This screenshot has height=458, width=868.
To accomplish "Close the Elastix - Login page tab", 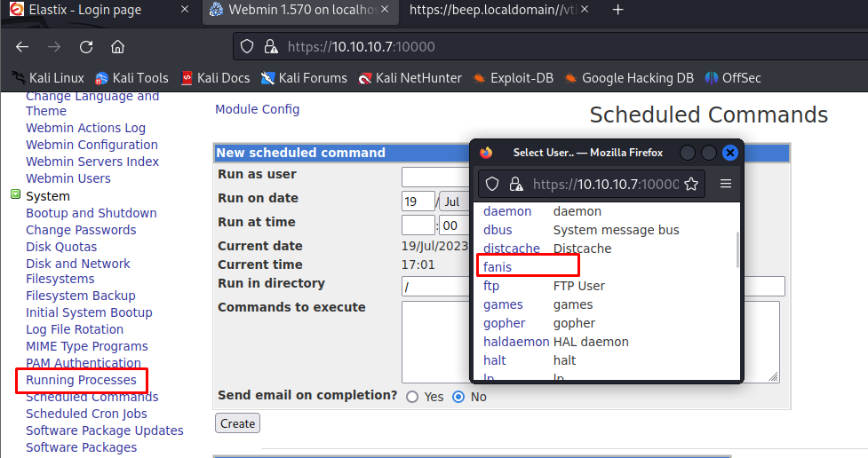I will click(x=185, y=10).
